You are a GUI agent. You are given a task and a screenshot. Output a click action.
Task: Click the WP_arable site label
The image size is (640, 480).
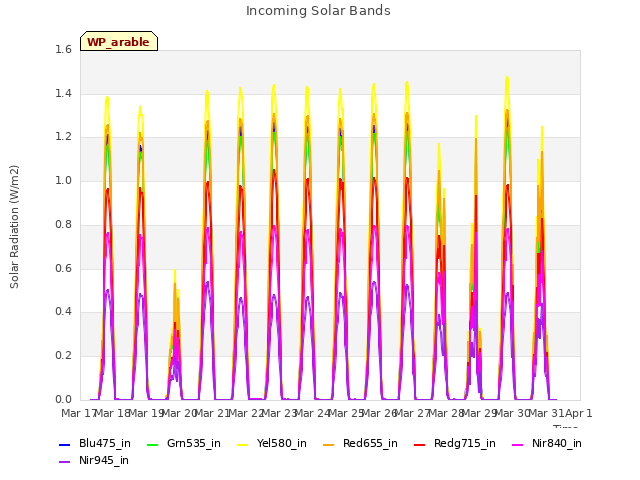click(x=119, y=42)
